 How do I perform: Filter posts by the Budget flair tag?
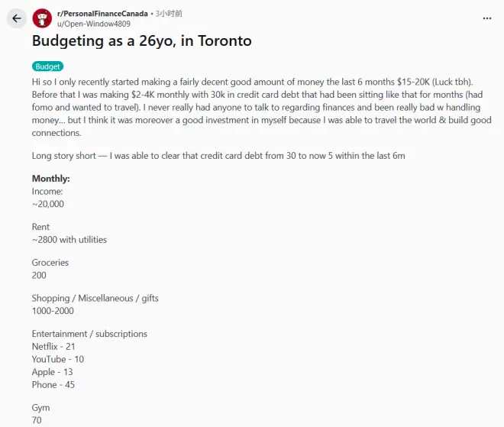pyautogui.click(x=47, y=66)
